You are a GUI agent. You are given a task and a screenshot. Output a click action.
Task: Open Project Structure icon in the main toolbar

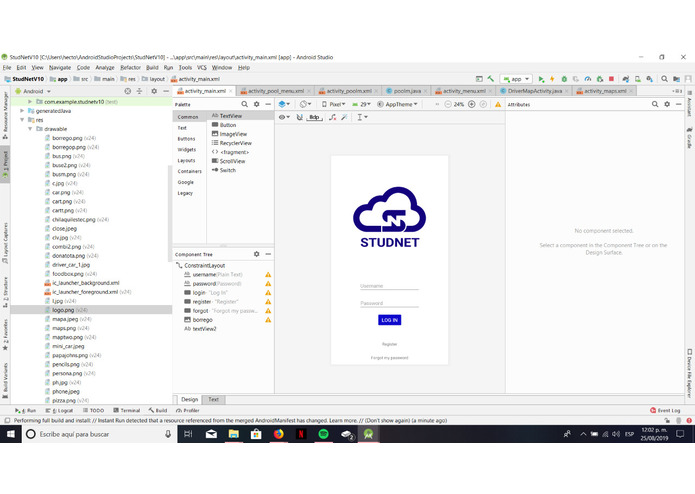point(676,79)
